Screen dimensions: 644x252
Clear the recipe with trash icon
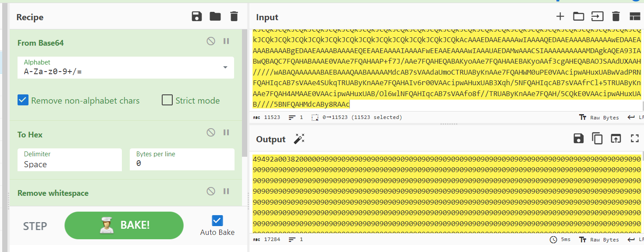point(234,17)
